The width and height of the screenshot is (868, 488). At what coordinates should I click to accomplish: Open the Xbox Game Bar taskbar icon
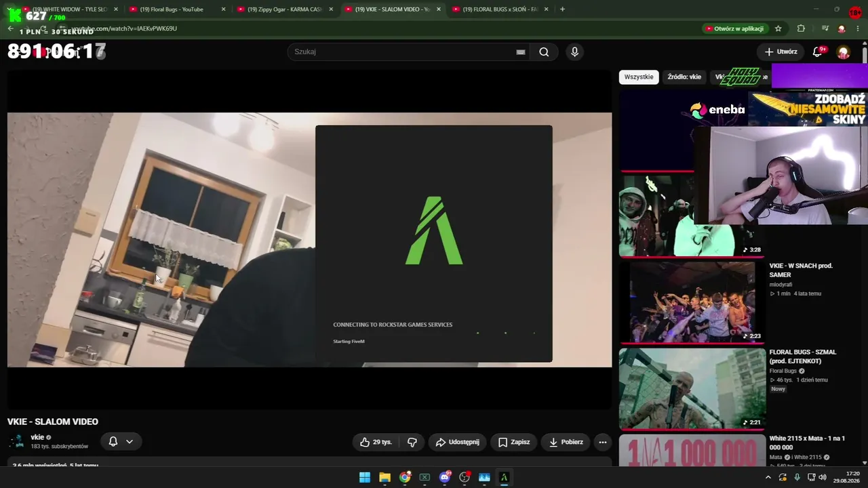point(425,477)
